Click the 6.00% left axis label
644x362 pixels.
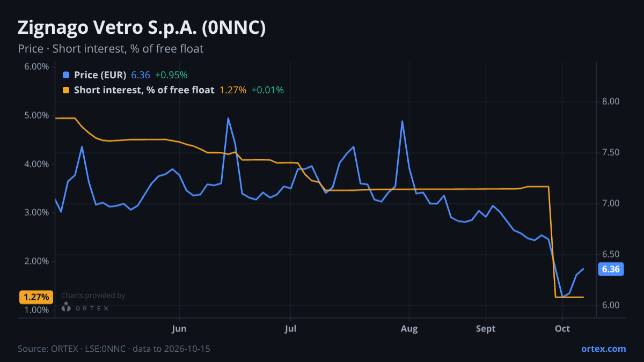point(36,67)
